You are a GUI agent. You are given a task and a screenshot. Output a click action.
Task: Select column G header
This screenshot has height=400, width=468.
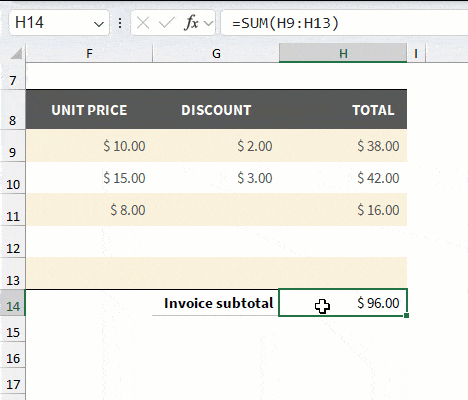pos(216,53)
